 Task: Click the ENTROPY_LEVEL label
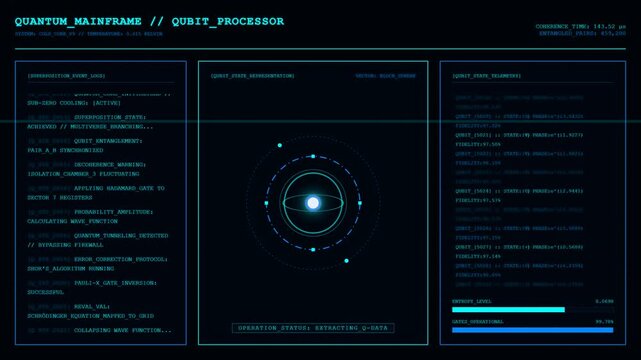coord(472,301)
